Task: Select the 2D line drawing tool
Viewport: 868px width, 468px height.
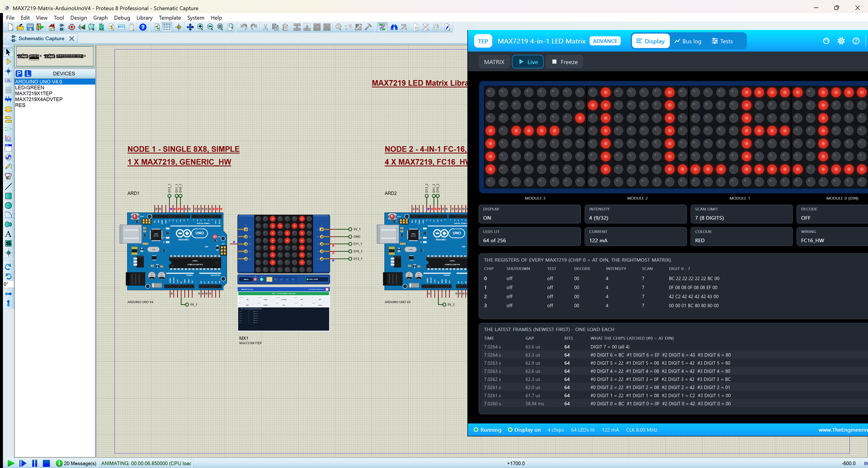Action: pyautogui.click(x=8, y=186)
